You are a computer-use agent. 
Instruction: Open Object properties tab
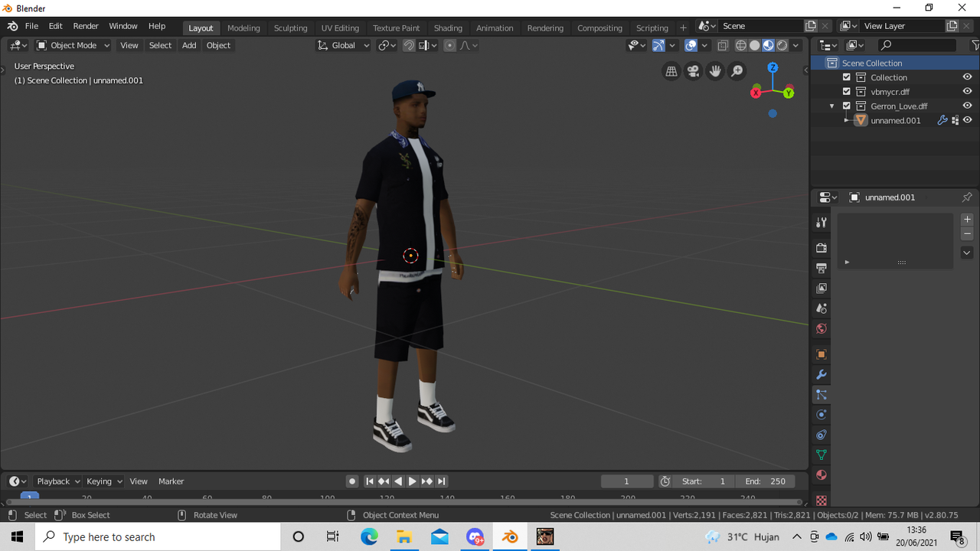822,354
